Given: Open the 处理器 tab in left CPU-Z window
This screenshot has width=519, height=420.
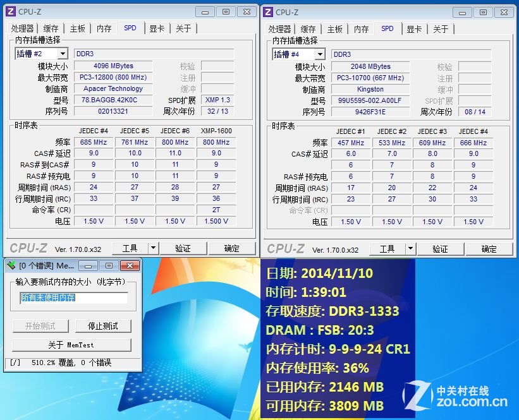Looking at the screenshot, I should click(23, 28).
